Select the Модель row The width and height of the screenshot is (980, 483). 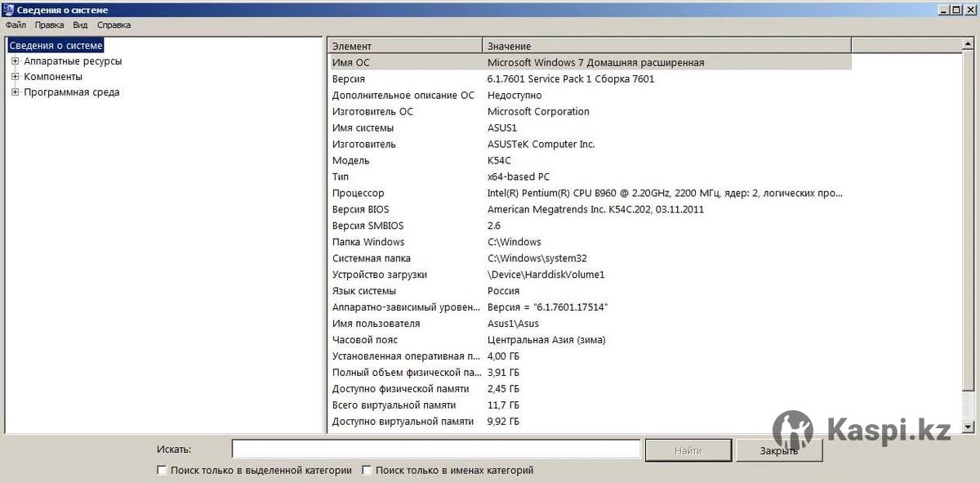pos(590,160)
